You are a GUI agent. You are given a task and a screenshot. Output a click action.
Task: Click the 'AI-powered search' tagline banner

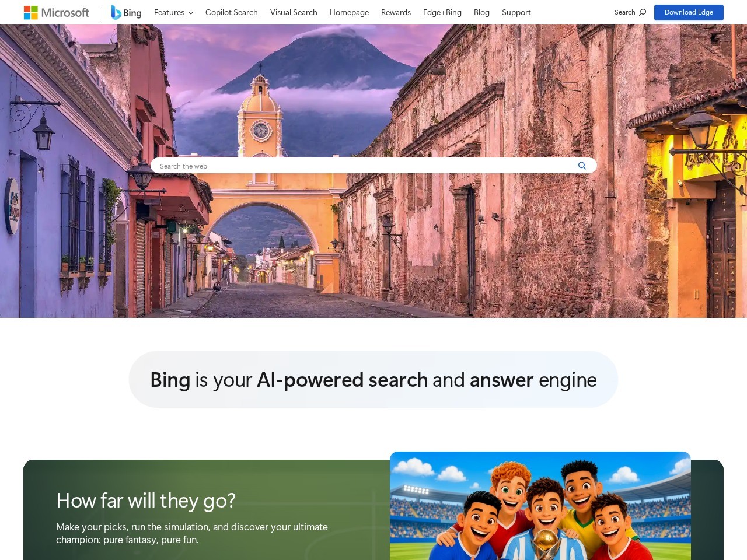pos(373,380)
